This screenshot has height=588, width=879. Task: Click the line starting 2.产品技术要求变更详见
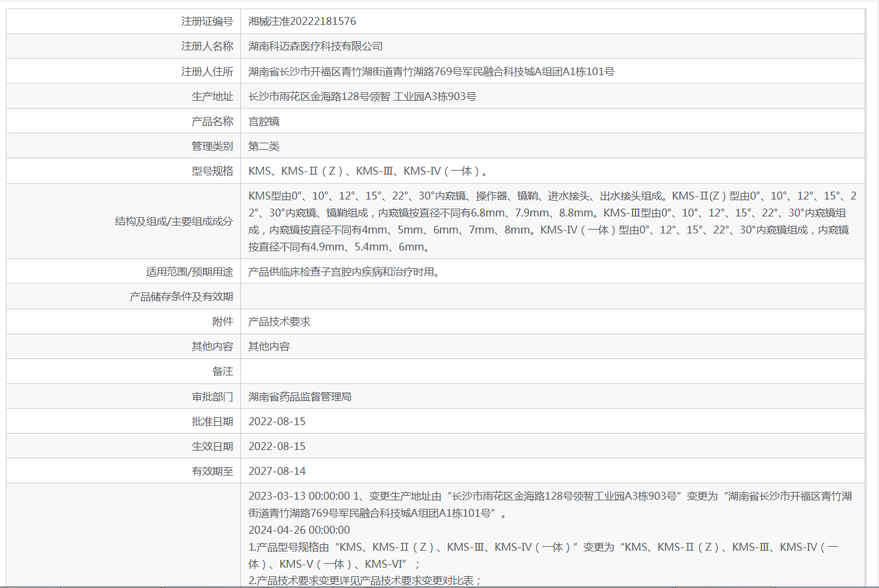[x=365, y=580]
